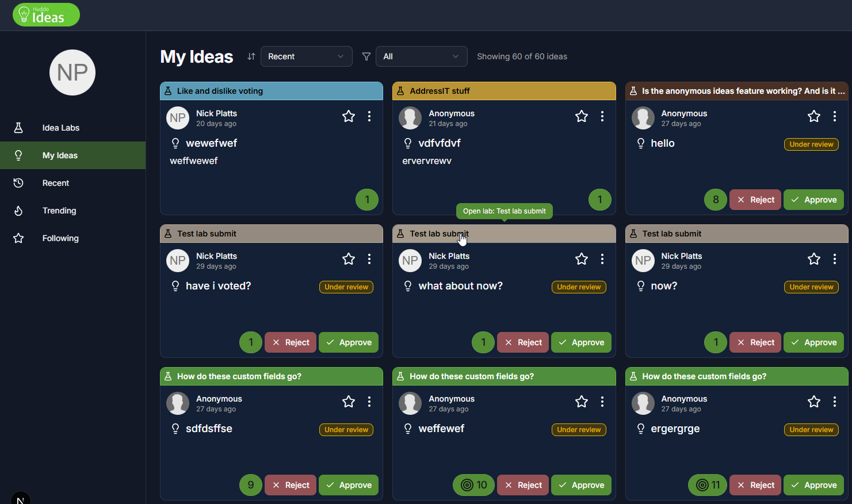
Task: Open Following in the sidebar
Action: [x=72, y=238]
